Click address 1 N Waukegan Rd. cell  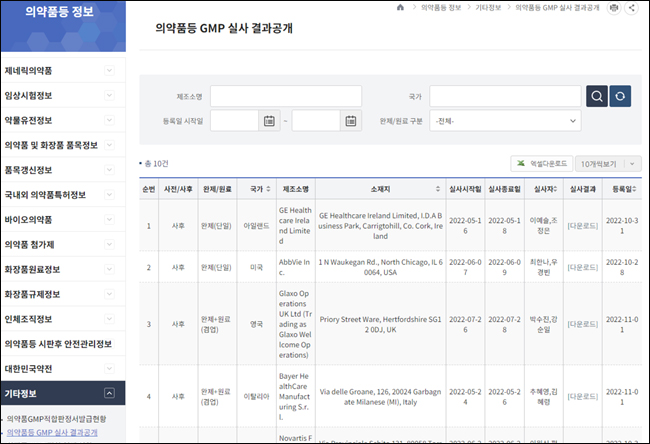click(x=380, y=267)
